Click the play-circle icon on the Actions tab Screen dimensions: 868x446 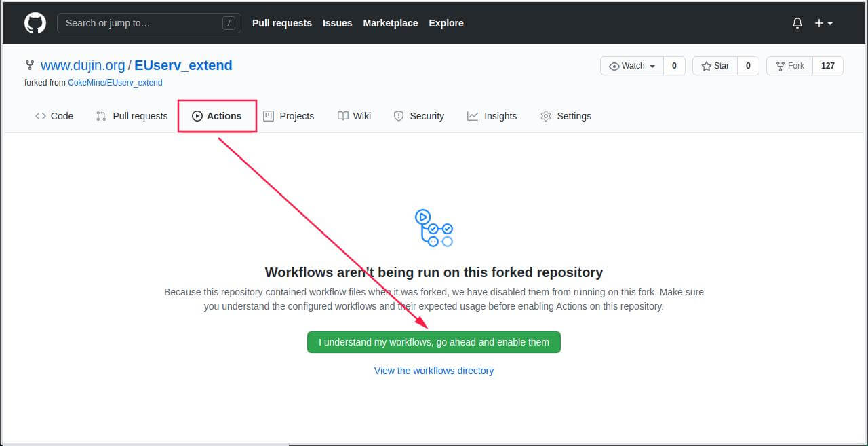pos(197,115)
